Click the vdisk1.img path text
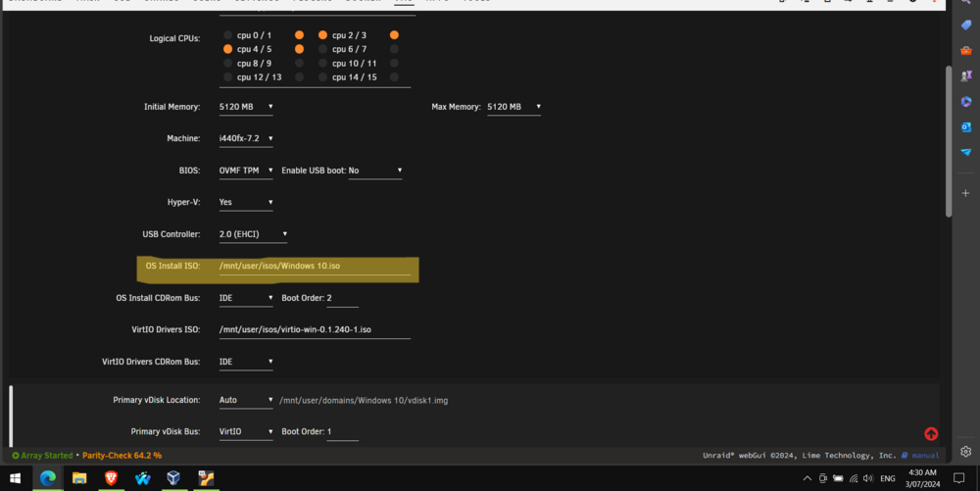The height and width of the screenshot is (491, 980). [x=364, y=401]
